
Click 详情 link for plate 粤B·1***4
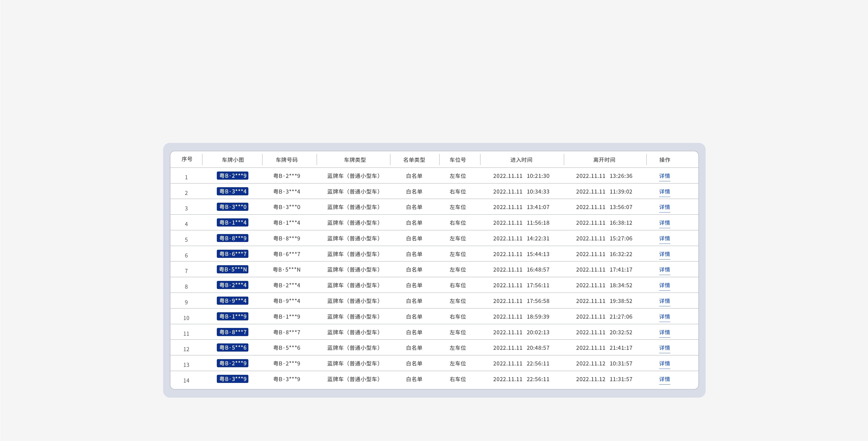(664, 223)
